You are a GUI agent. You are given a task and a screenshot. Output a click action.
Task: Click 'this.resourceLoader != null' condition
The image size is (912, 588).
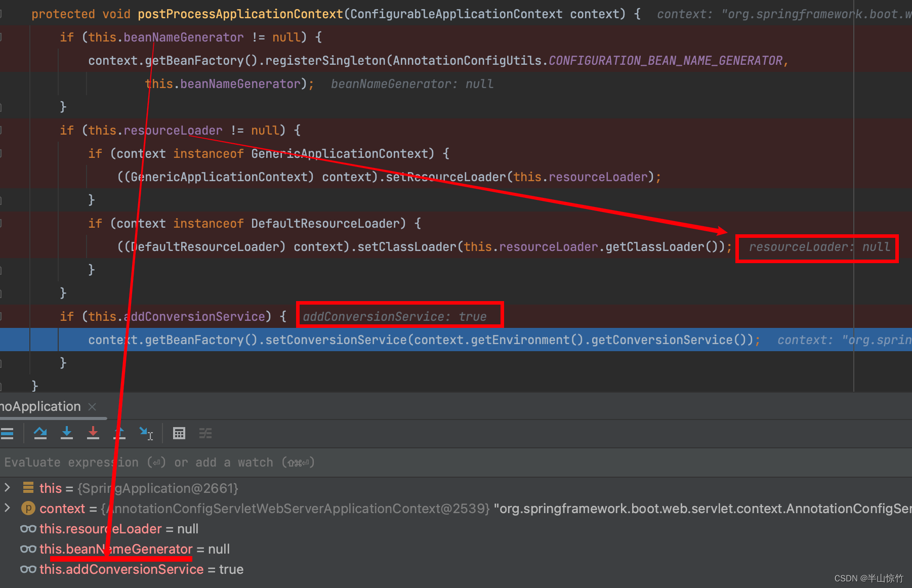184,131
